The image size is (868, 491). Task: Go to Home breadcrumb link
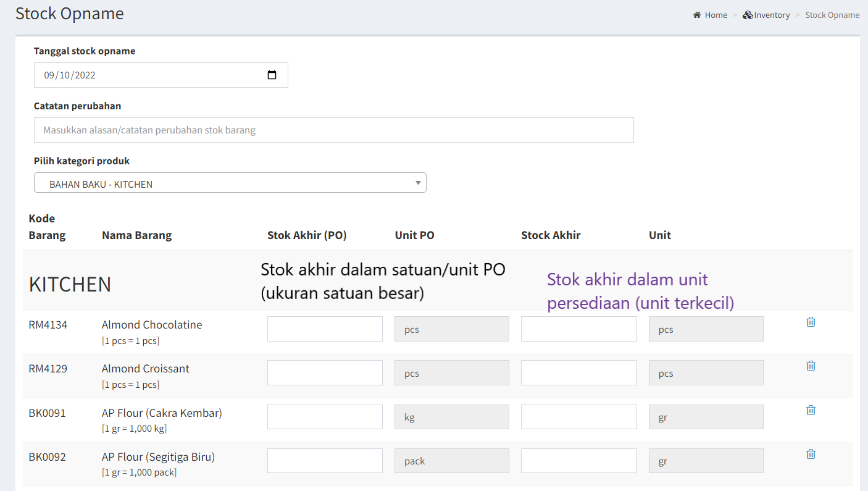716,15
